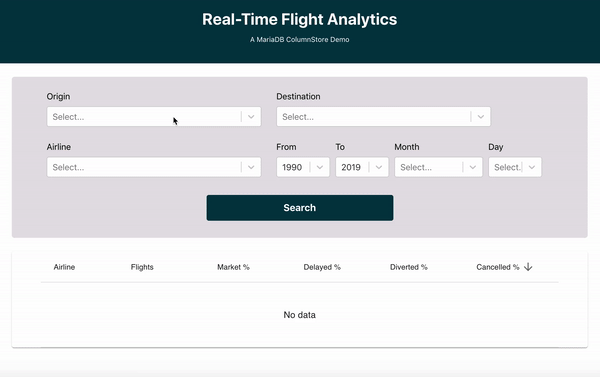Open the Destination dropdown chevron
This screenshot has height=377, width=600.
tap(481, 117)
